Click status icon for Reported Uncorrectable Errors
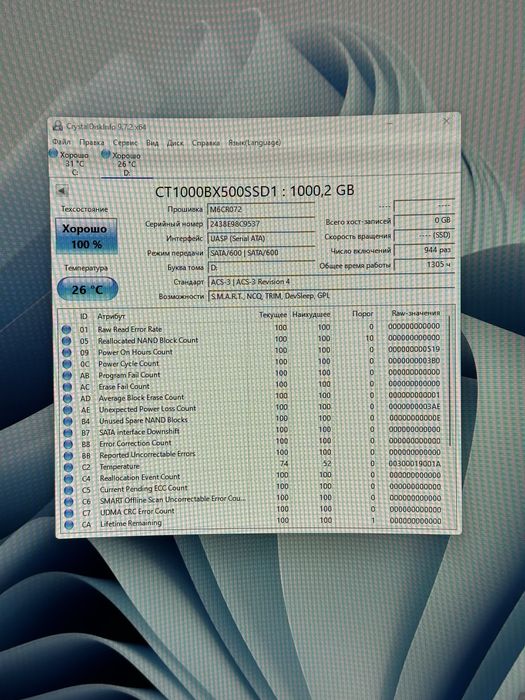The height and width of the screenshot is (700, 525). 68,456
